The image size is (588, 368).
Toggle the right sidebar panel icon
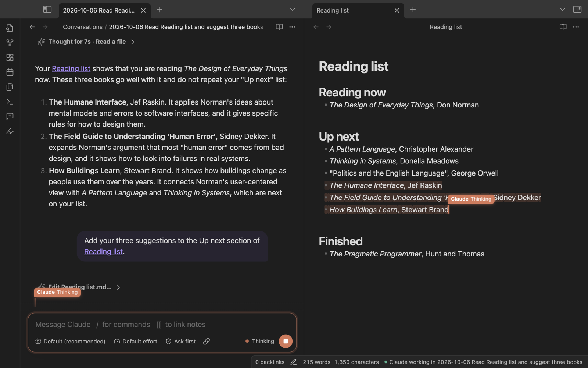[577, 10]
